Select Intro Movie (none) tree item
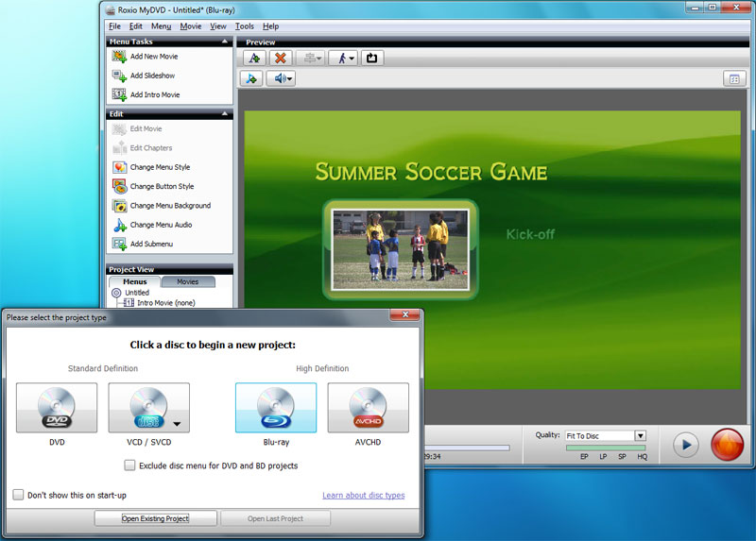Screen dimensions: 756x541 click(166, 303)
